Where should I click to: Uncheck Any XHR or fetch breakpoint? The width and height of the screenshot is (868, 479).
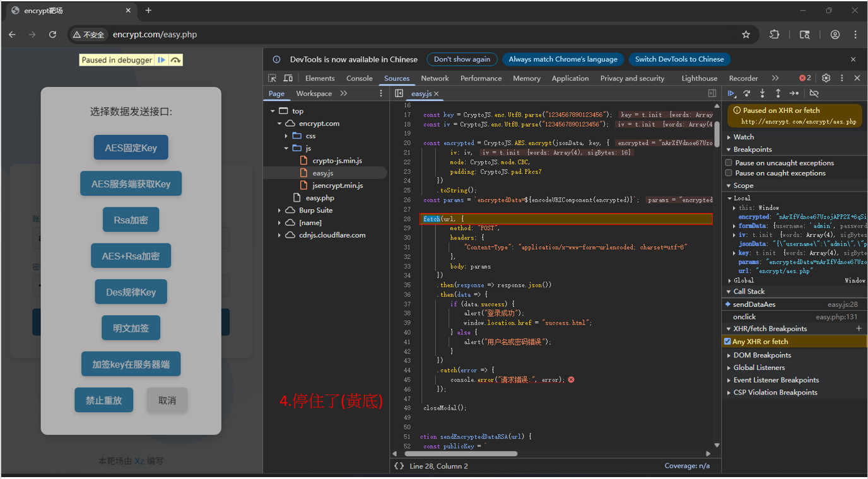[x=728, y=342]
